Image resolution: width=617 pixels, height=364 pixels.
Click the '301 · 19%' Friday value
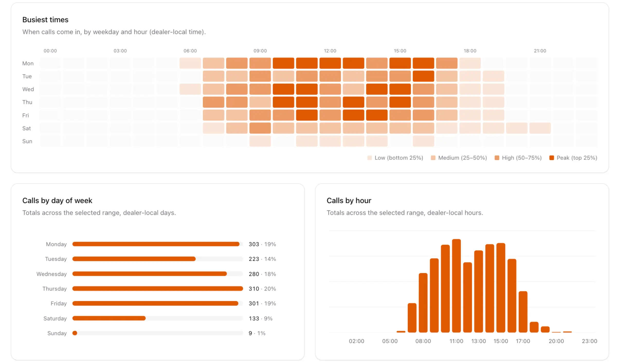pyautogui.click(x=262, y=303)
